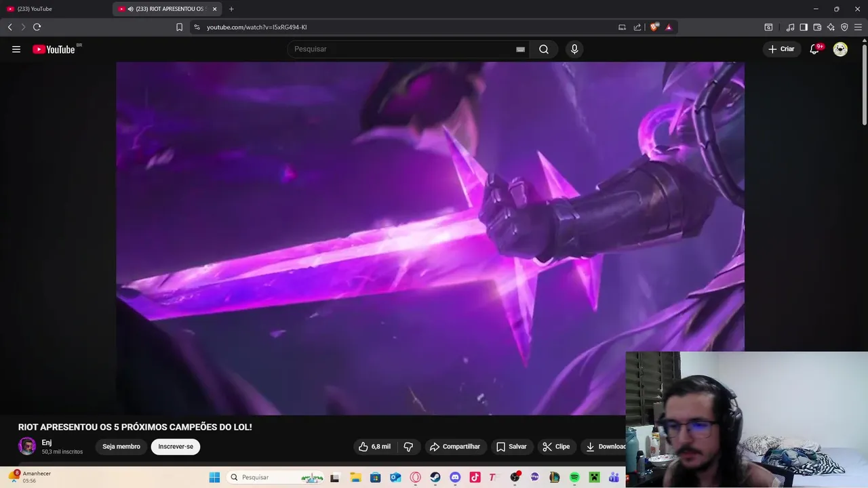
Task: Save video with Salvar button
Action: tap(511, 447)
